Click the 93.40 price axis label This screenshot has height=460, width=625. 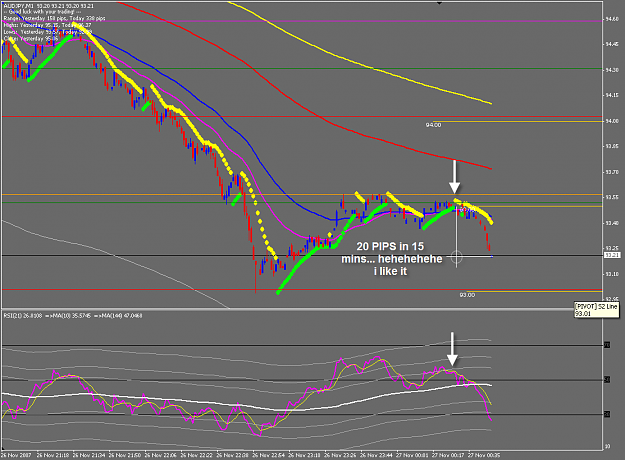coord(612,223)
